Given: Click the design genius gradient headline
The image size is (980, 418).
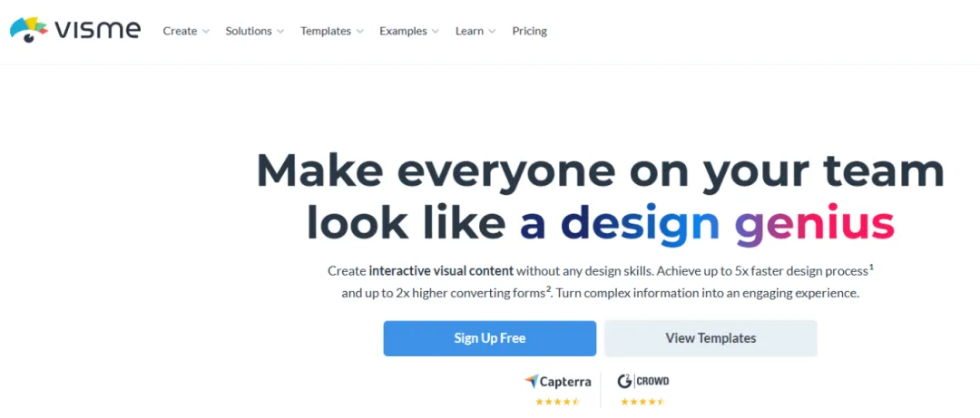Looking at the screenshot, I should pyautogui.click(x=707, y=222).
